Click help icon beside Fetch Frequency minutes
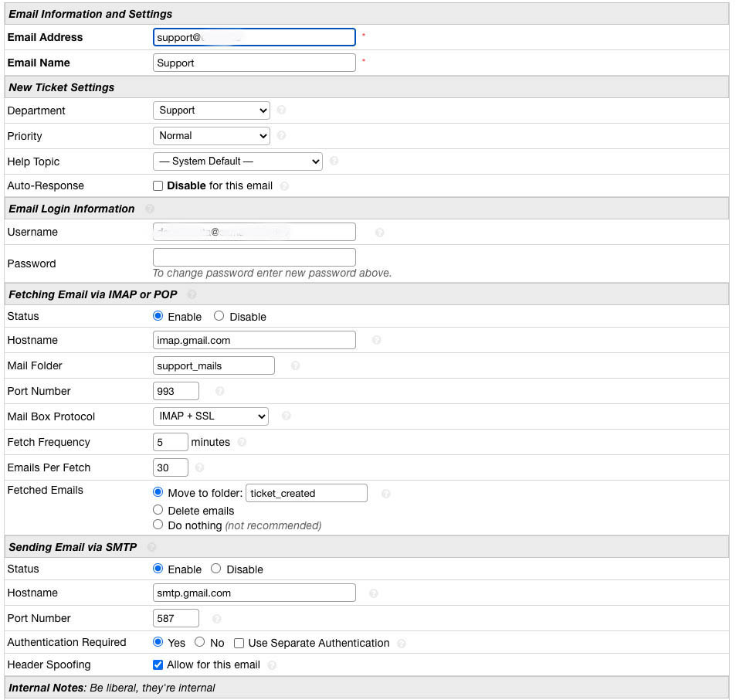This screenshot has width=736, height=700. [x=242, y=442]
